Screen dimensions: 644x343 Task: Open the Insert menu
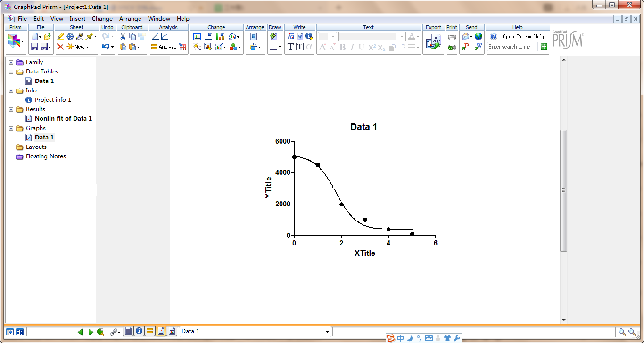pyautogui.click(x=77, y=19)
